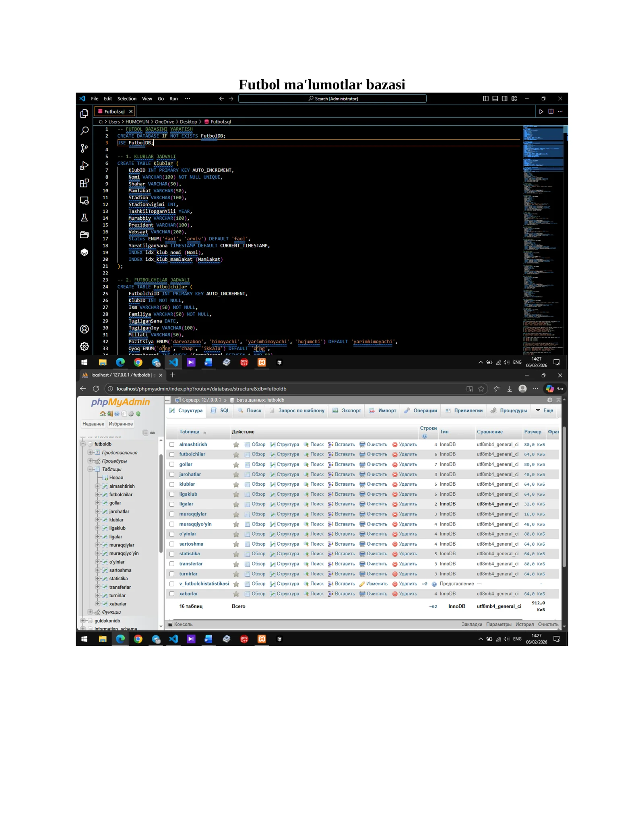
Task: Check the almashtirish table checkbox
Action: point(172,445)
